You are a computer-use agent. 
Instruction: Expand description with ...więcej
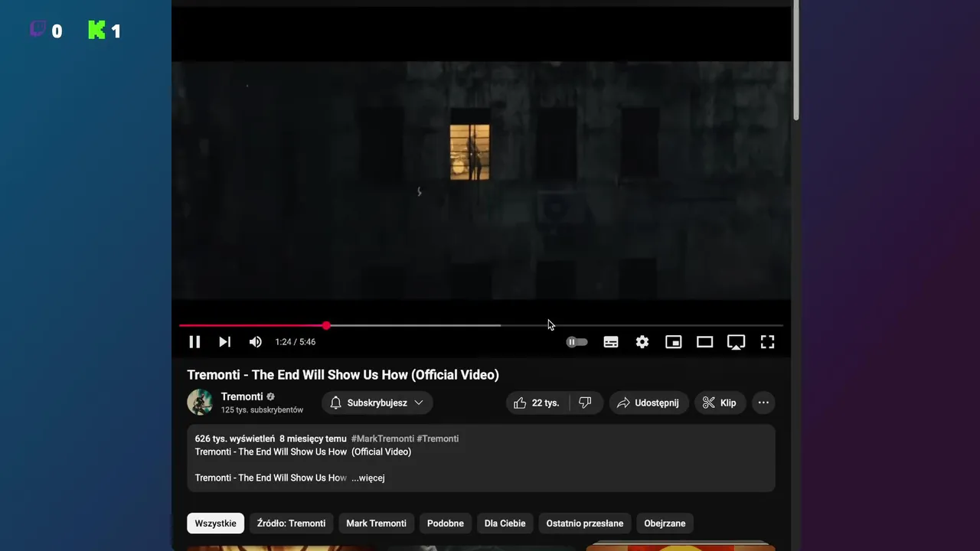click(x=368, y=478)
